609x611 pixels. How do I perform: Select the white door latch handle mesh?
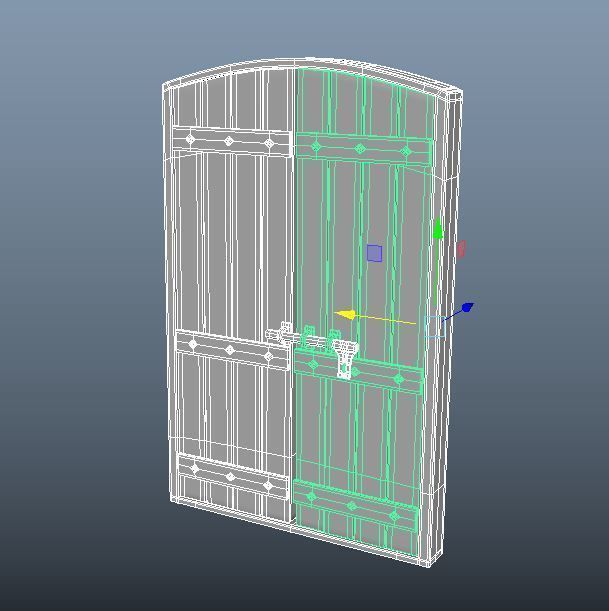tap(345, 358)
